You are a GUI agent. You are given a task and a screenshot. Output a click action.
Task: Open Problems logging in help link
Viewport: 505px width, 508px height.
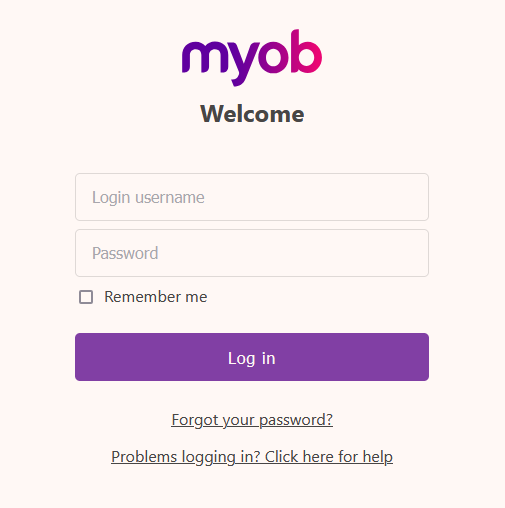(252, 457)
